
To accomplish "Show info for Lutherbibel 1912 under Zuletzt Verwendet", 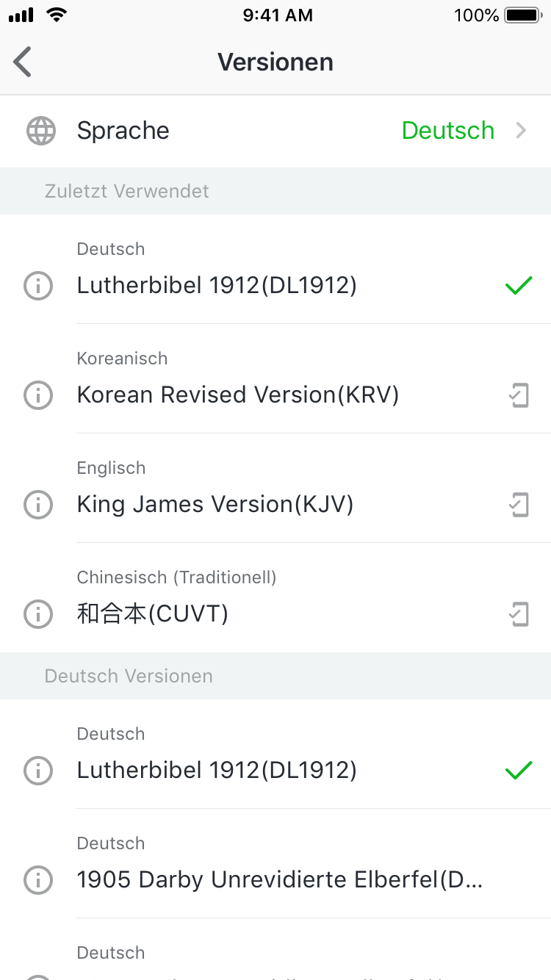I will pyautogui.click(x=38, y=286).
